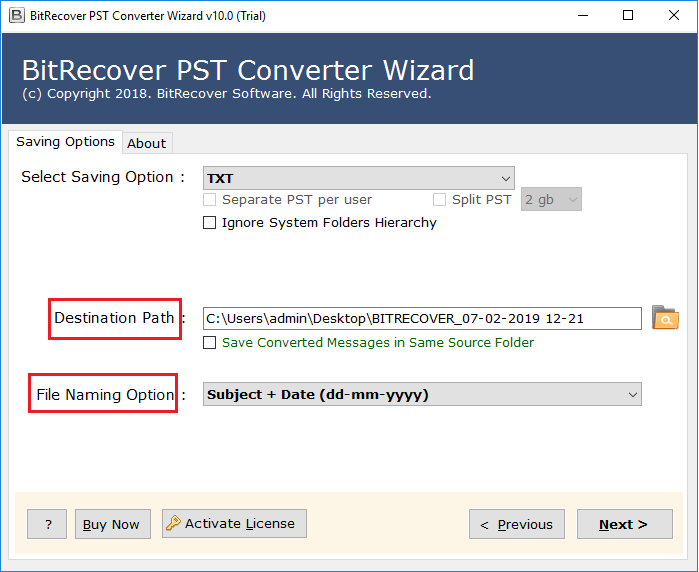Click the Buy Now button
This screenshot has height=572, width=699.
point(113,524)
